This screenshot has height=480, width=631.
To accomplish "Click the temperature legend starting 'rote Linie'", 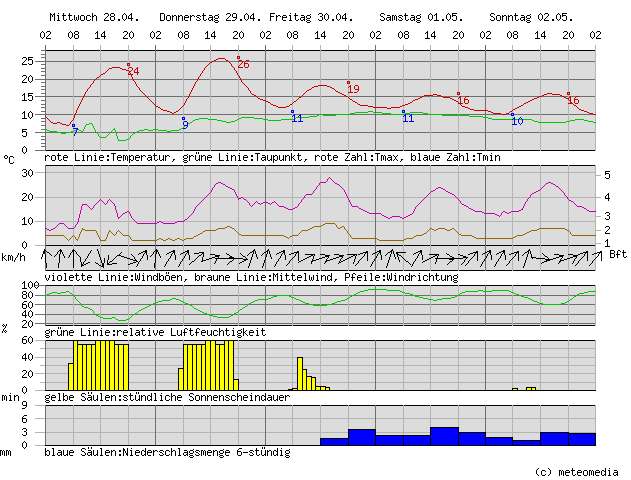I will 272,158.
